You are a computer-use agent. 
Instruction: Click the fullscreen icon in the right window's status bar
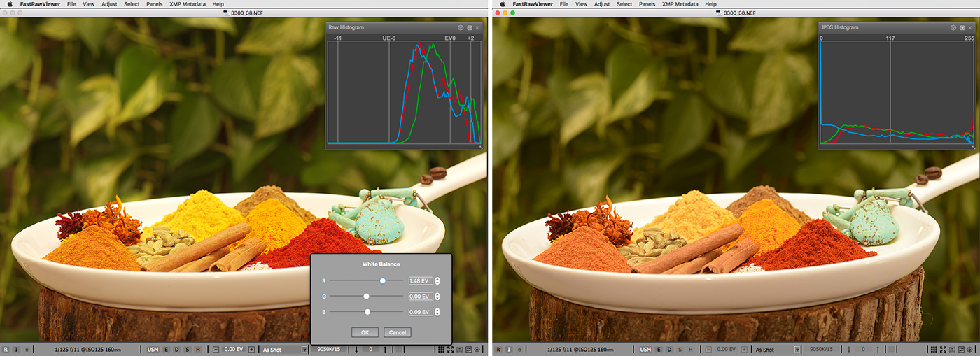[x=944, y=349]
